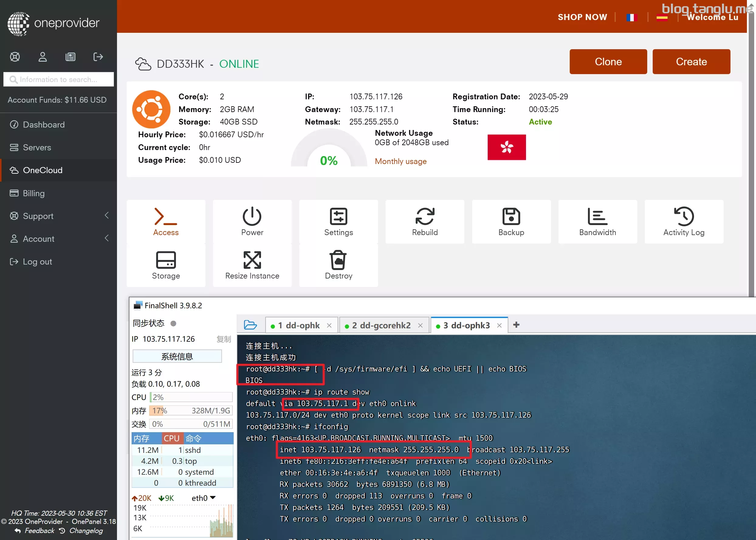Open the Monthly usage link
Viewport: 756px width, 540px height.
[400, 161]
